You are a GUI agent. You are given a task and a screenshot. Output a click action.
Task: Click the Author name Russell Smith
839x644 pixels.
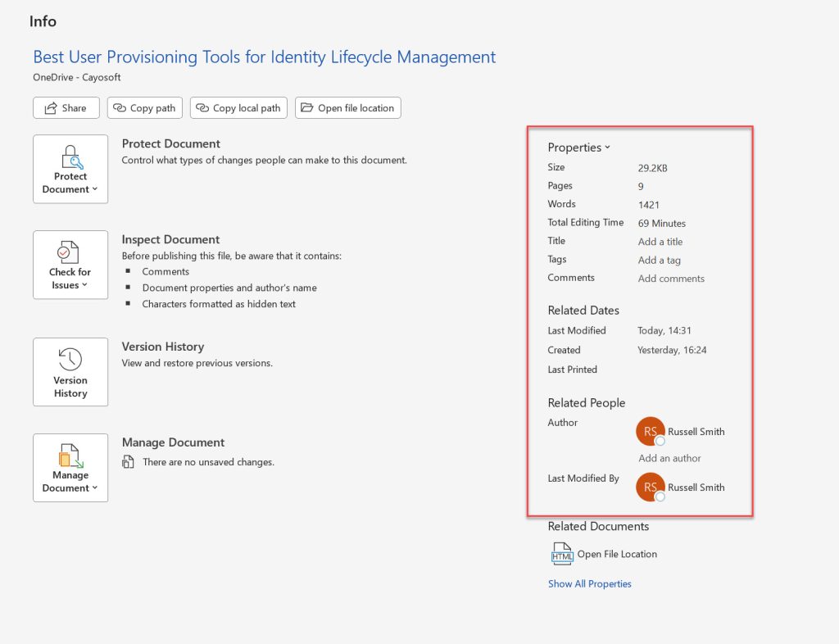click(x=696, y=432)
